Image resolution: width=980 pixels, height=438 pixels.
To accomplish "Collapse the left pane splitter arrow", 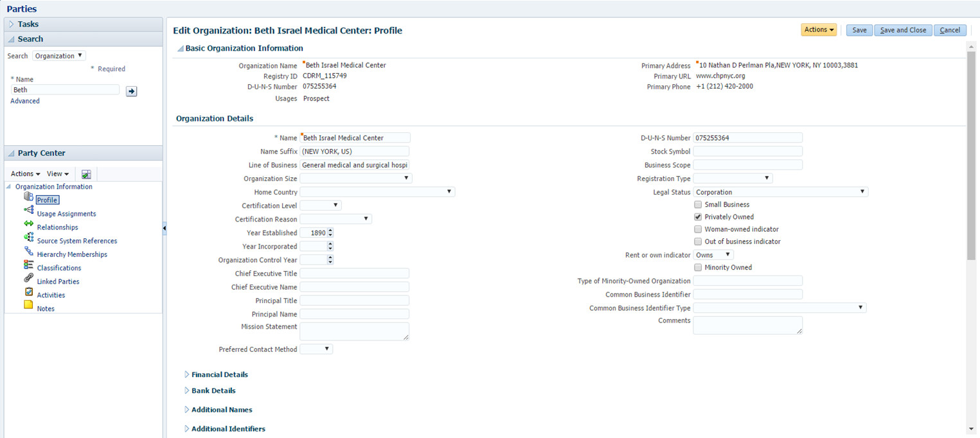I will (x=165, y=228).
